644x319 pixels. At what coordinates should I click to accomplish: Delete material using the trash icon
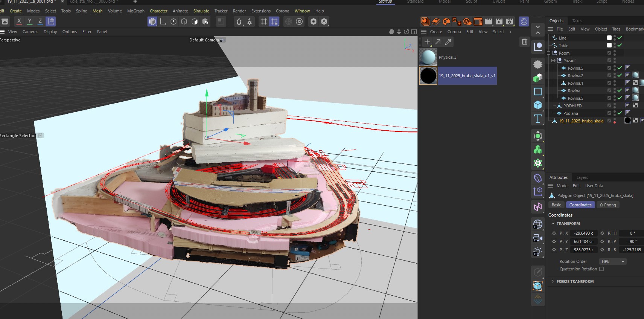click(525, 42)
